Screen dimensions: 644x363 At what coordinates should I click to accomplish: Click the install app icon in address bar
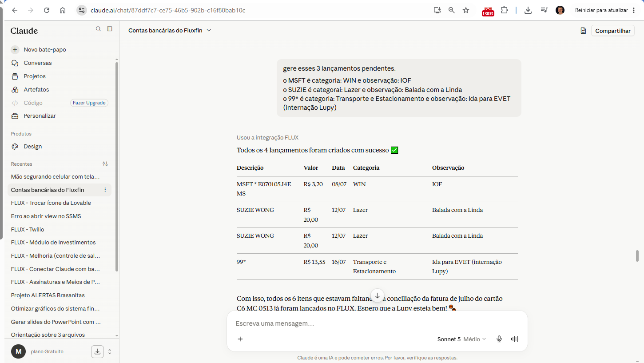[437, 10]
